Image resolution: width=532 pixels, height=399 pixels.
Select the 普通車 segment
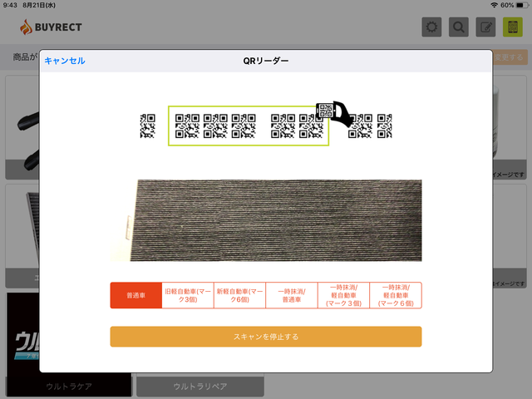(x=136, y=295)
